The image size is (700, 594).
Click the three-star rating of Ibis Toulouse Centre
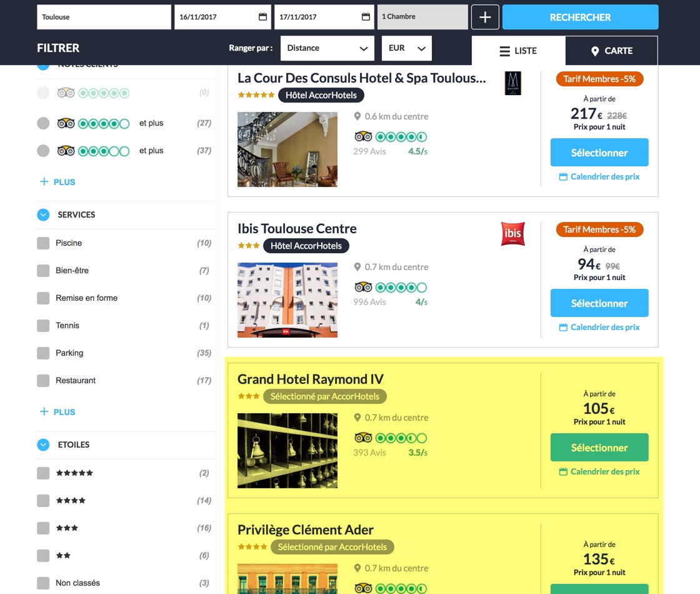(x=249, y=245)
